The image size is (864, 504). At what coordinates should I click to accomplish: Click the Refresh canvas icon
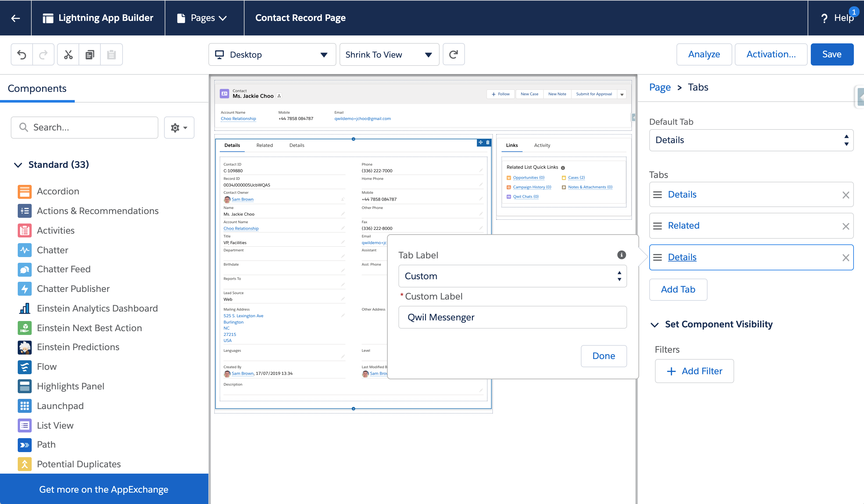[454, 54]
